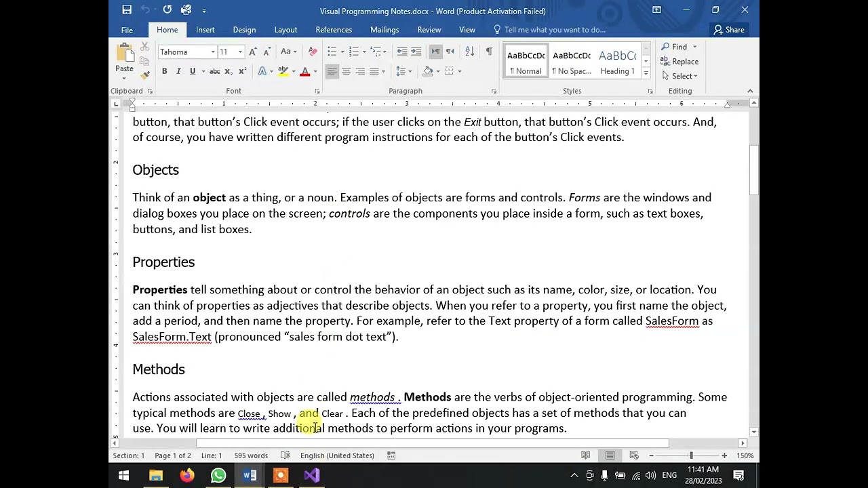
Task: Open the line spacing dropdown
Action: point(403,71)
